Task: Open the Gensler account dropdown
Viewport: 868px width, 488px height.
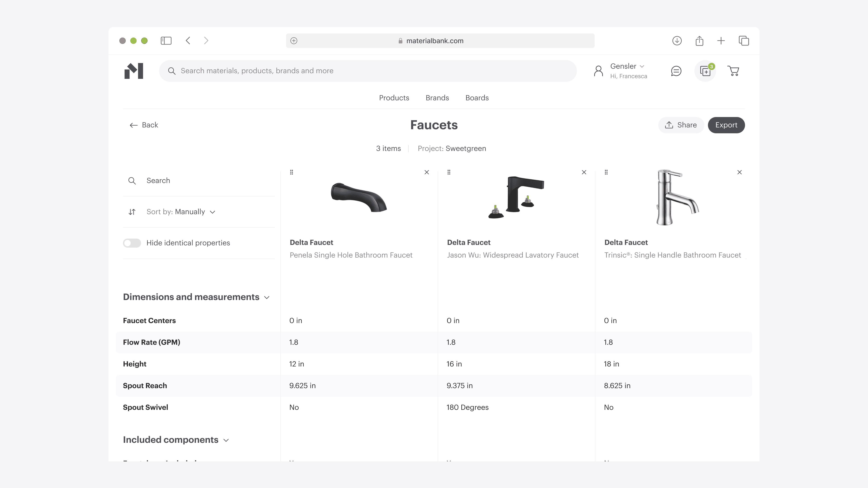Action: click(627, 66)
